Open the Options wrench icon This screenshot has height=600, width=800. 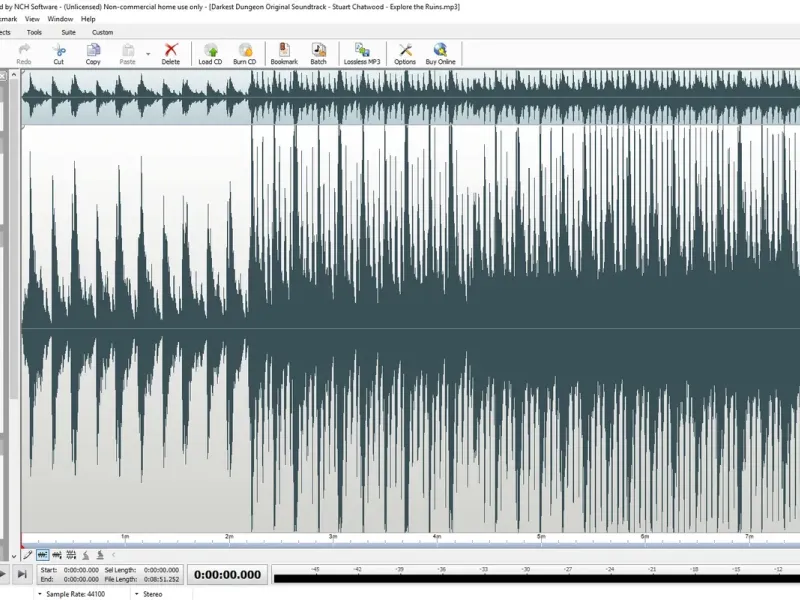click(405, 54)
